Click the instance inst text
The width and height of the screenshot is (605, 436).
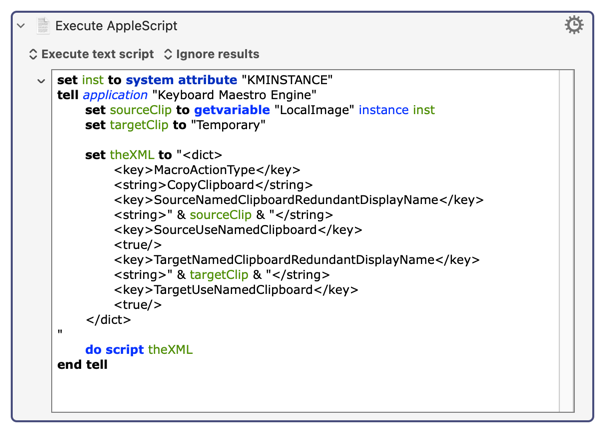[397, 110]
